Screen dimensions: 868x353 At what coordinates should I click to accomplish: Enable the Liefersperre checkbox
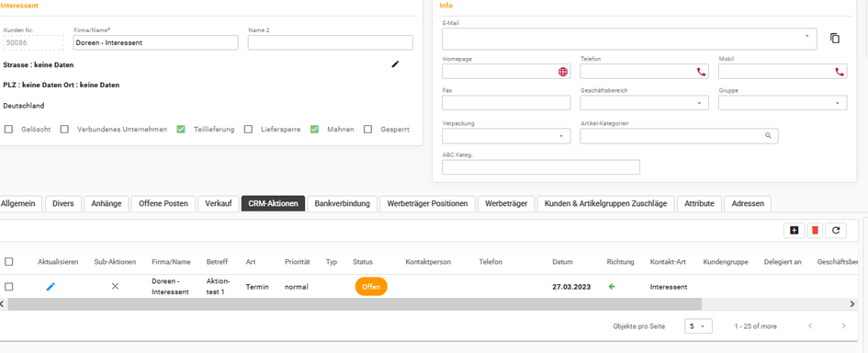pyautogui.click(x=249, y=129)
